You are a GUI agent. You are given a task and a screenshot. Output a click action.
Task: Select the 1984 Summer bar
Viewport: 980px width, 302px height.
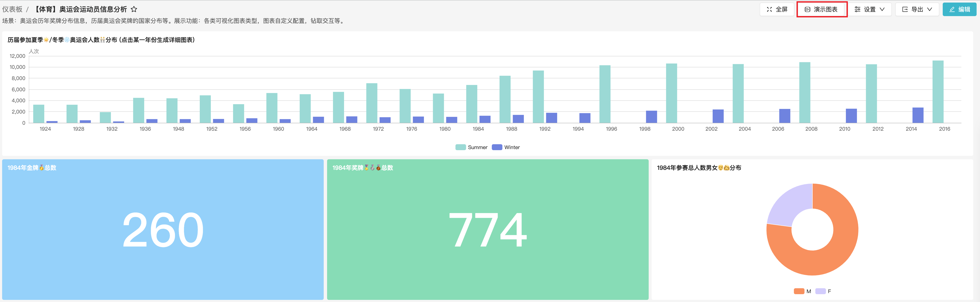[472, 104]
